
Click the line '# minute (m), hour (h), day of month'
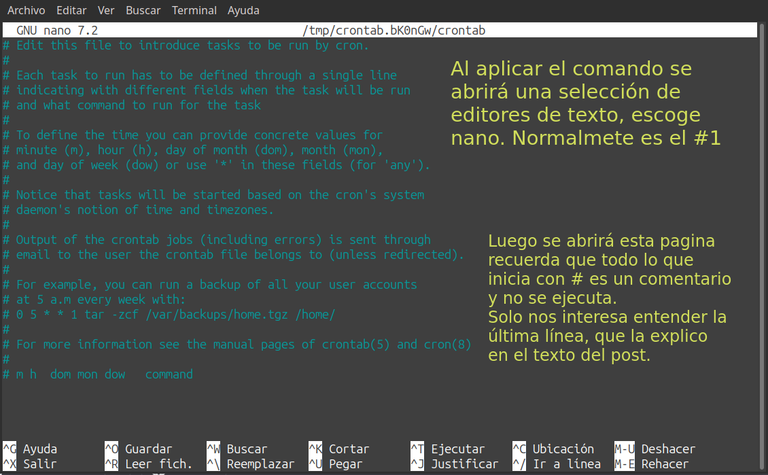point(192,150)
